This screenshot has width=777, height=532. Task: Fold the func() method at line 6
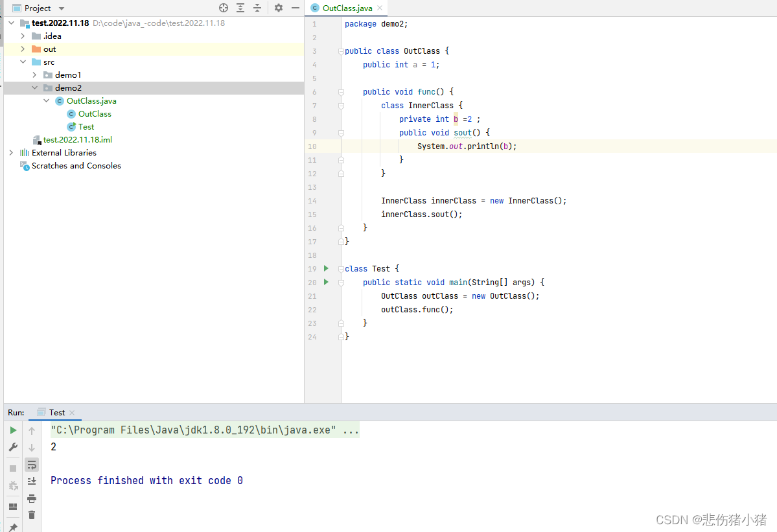point(341,91)
